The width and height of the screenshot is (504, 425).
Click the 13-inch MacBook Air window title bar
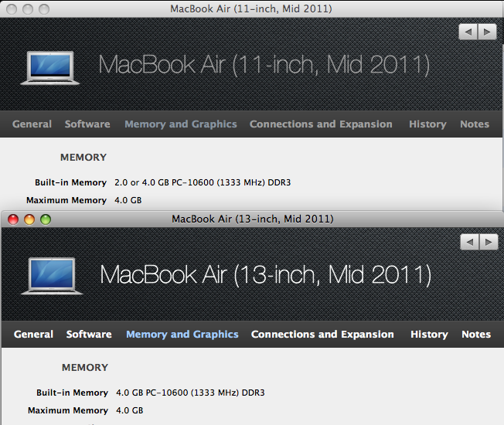253,219
